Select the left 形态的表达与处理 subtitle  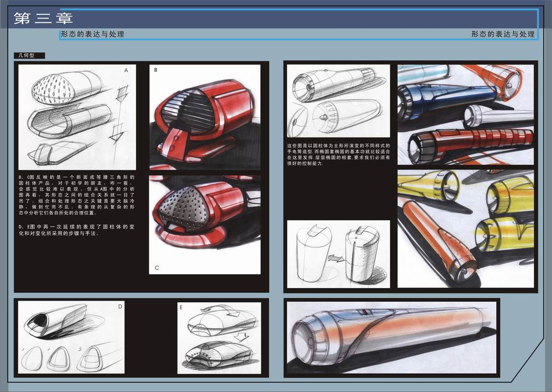tap(93, 34)
